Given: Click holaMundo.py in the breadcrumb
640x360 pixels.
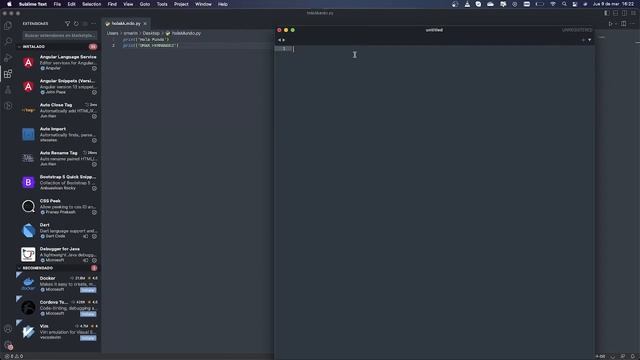Looking at the screenshot, I should click(186, 33).
